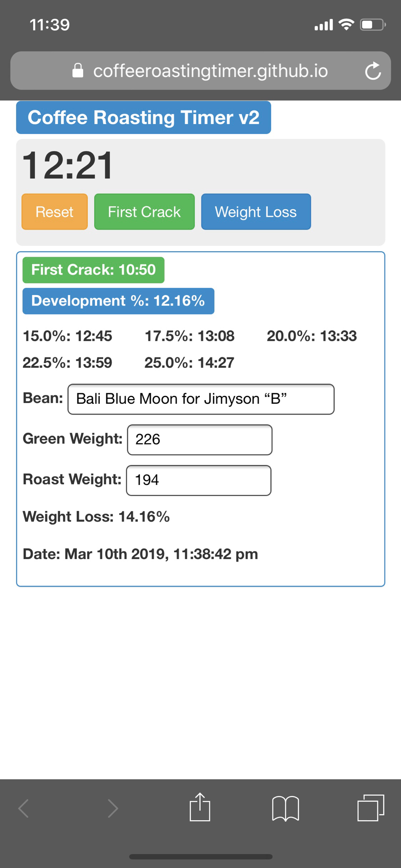This screenshot has height=868, width=401.
Task: Tap the battery status icon
Action: 373,25
